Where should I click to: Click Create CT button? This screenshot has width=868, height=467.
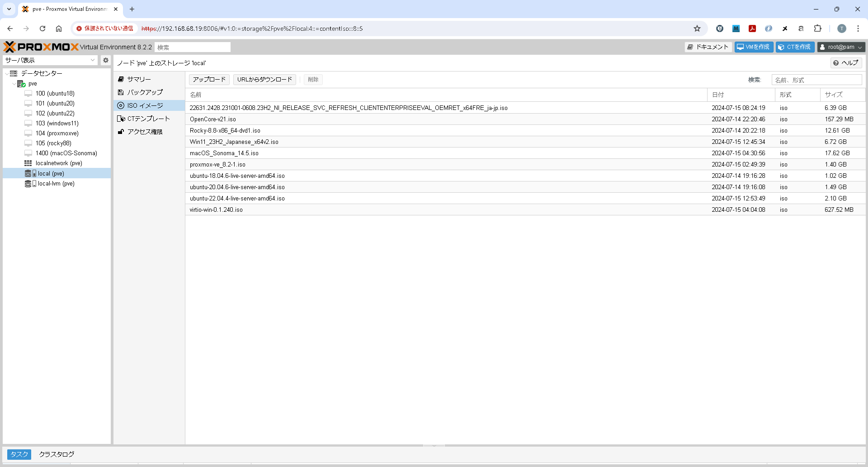click(795, 47)
